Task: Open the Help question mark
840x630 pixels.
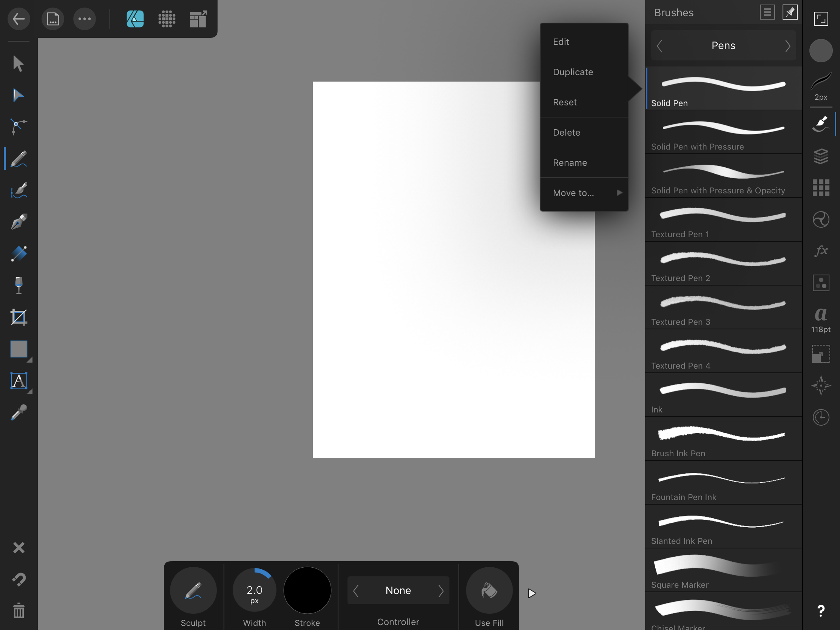Action: [x=821, y=611]
